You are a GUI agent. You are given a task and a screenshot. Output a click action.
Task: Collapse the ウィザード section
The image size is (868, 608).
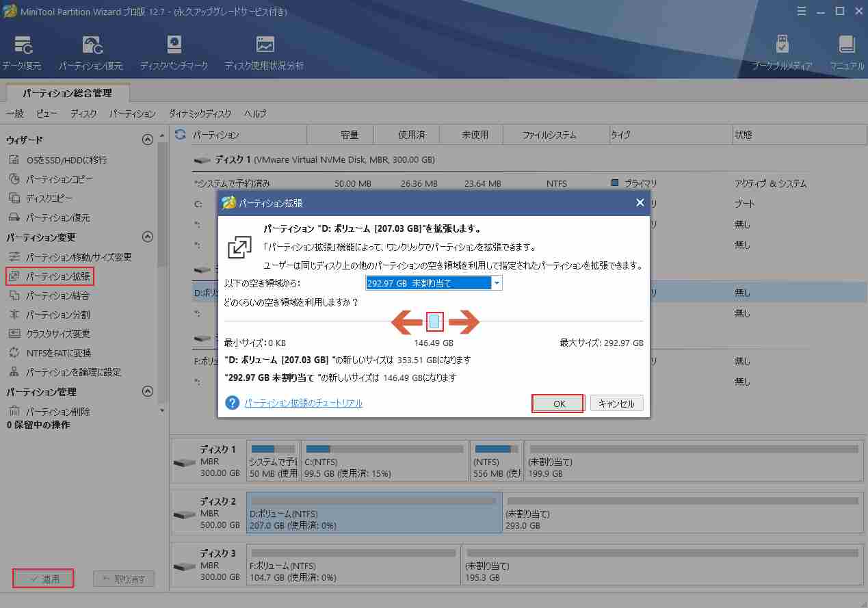147,139
